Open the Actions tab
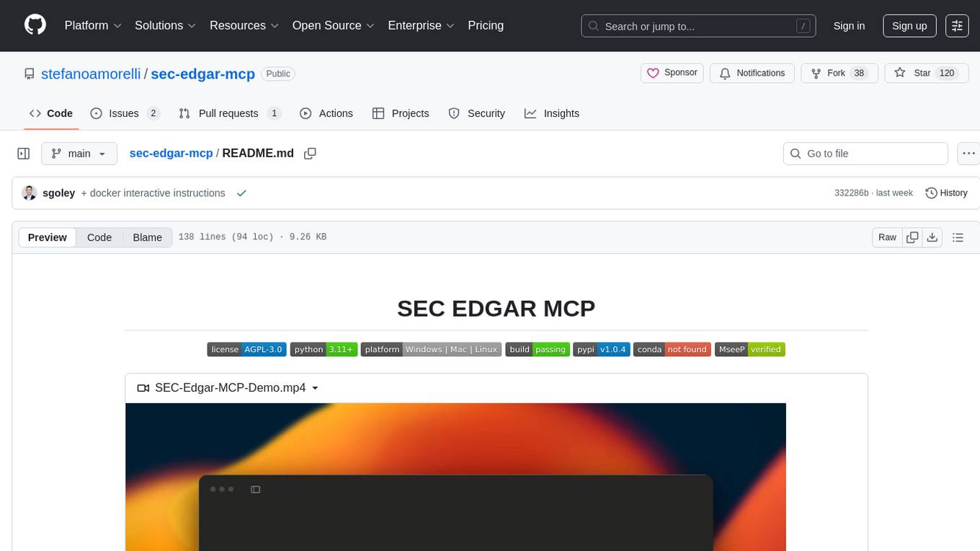 (x=326, y=113)
